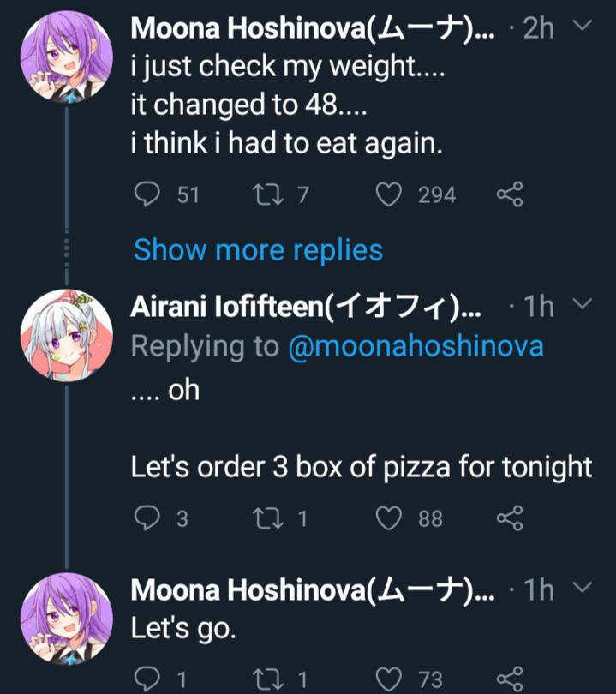
Task: Reply to Moona's weight tweet
Action: [x=147, y=196]
